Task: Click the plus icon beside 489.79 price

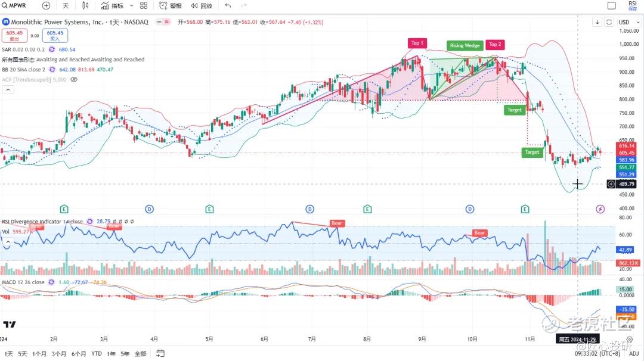Action: click(x=611, y=184)
